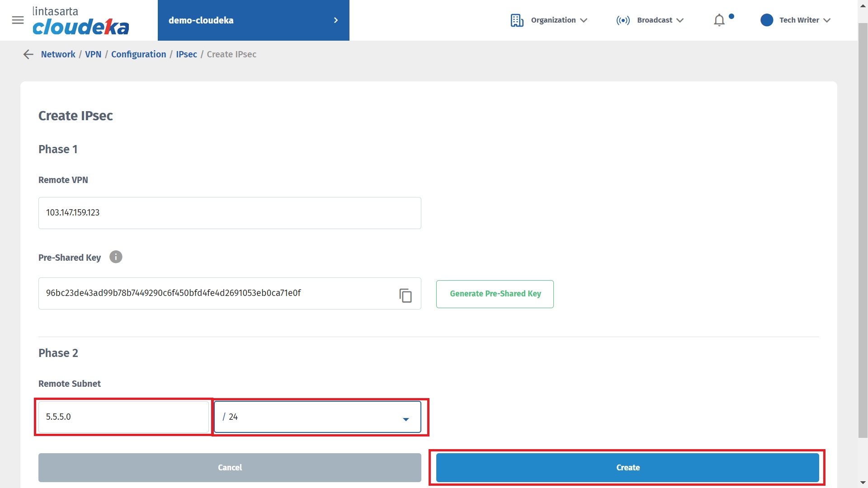Open the VPN breadcrumb link
Viewport: 868px width, 488px height.
coord(93,54)
